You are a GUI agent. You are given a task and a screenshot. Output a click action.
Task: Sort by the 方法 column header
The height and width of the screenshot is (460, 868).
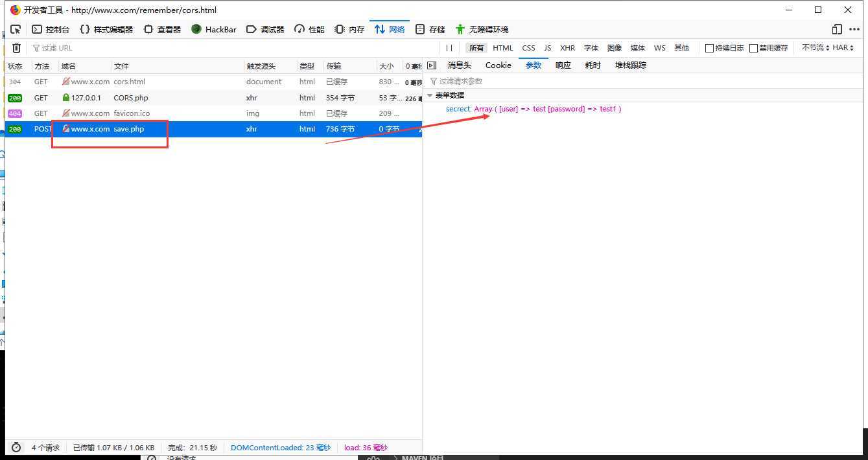45,66
